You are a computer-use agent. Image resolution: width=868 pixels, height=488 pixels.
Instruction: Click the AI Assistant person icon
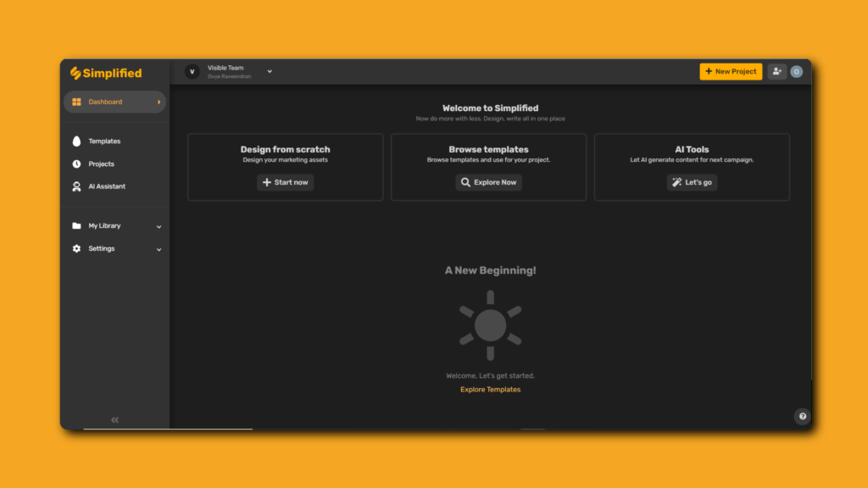point(76,186)
